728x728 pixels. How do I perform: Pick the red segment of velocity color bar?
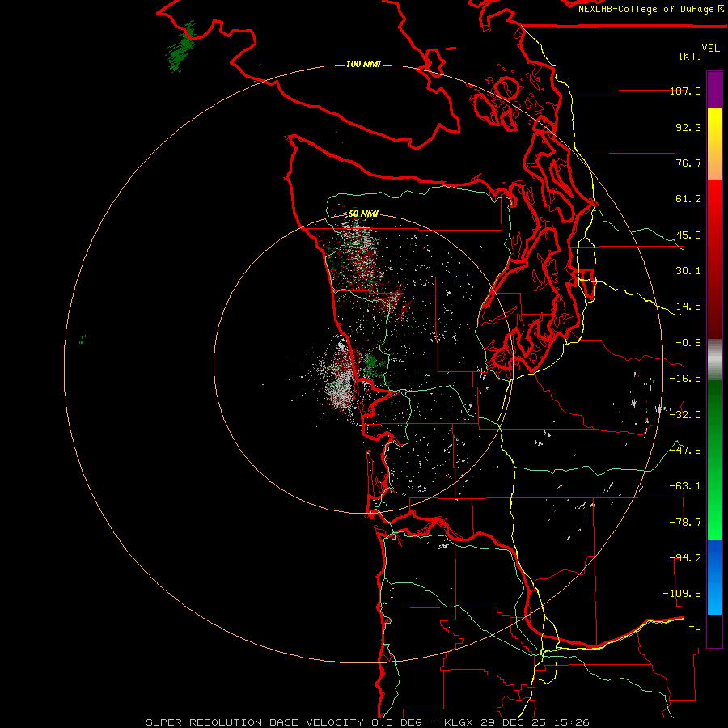(x=714, y=259)
